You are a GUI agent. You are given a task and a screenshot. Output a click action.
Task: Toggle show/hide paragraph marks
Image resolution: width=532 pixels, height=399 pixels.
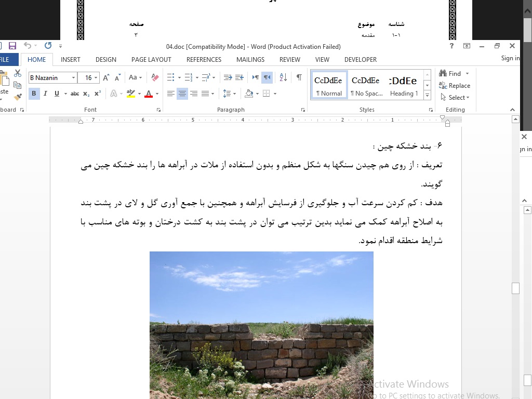point(299,77)
